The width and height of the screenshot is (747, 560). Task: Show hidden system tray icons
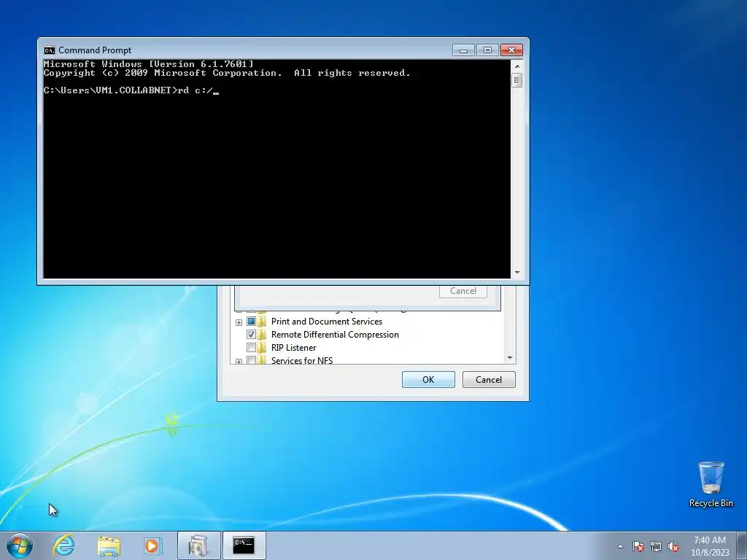[620, 546]
